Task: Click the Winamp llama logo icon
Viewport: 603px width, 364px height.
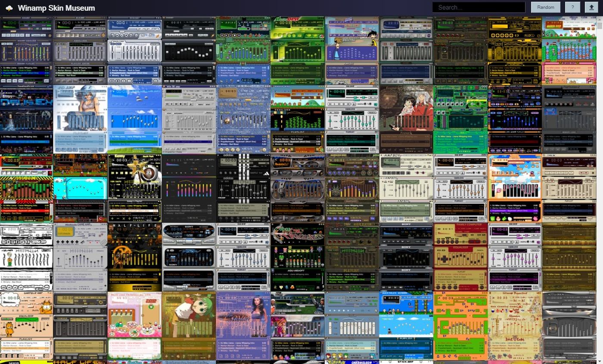Action: (9, 8)
